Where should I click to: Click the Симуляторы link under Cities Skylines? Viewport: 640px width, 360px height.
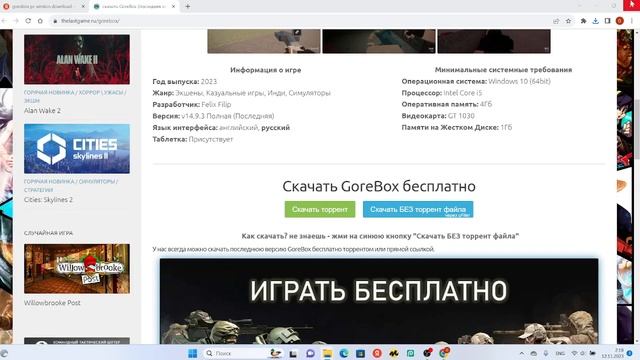tap(97, 182)
